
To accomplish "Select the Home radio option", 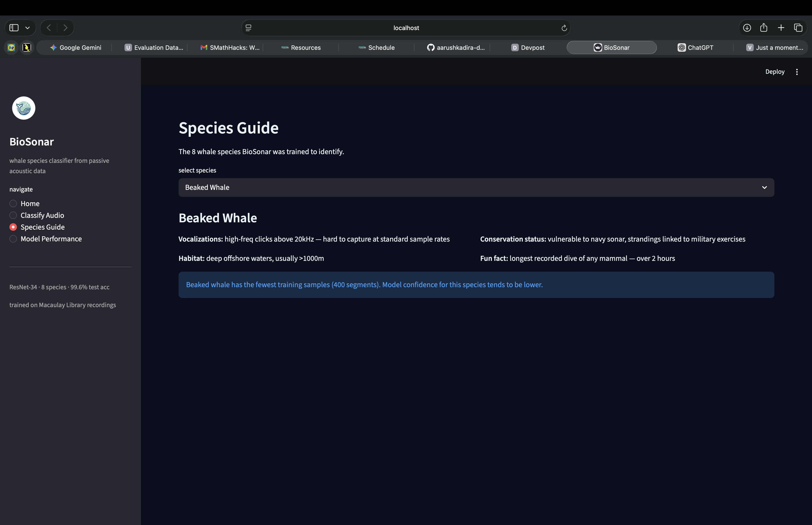I will (13, 204).
